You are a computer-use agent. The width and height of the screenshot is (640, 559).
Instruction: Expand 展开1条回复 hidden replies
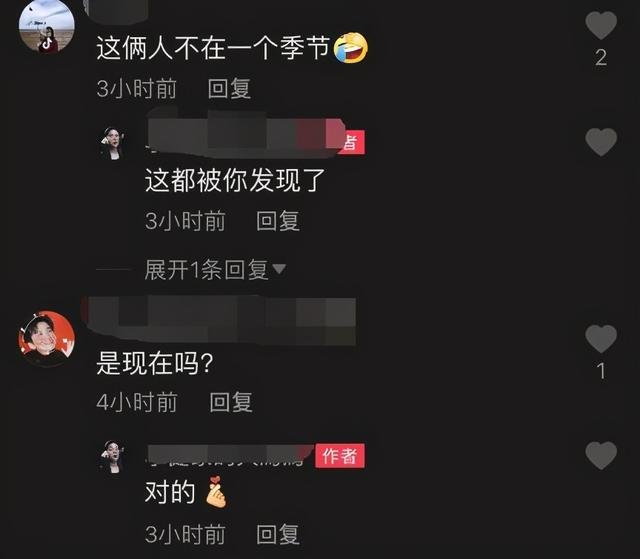pos(207,270)
